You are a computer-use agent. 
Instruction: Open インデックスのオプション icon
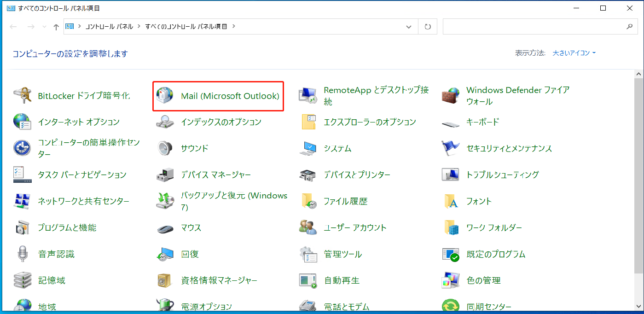pos(165,122)
